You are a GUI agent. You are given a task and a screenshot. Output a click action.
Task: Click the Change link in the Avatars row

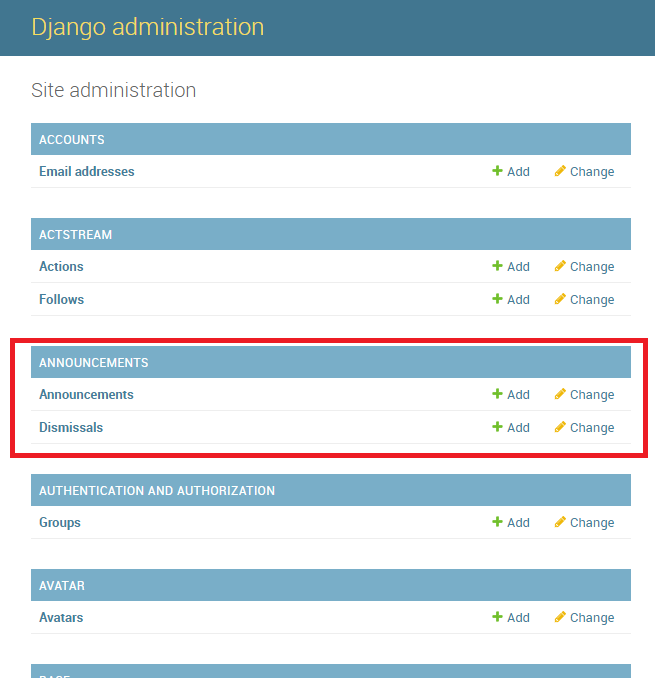click(x=592, y=618)
